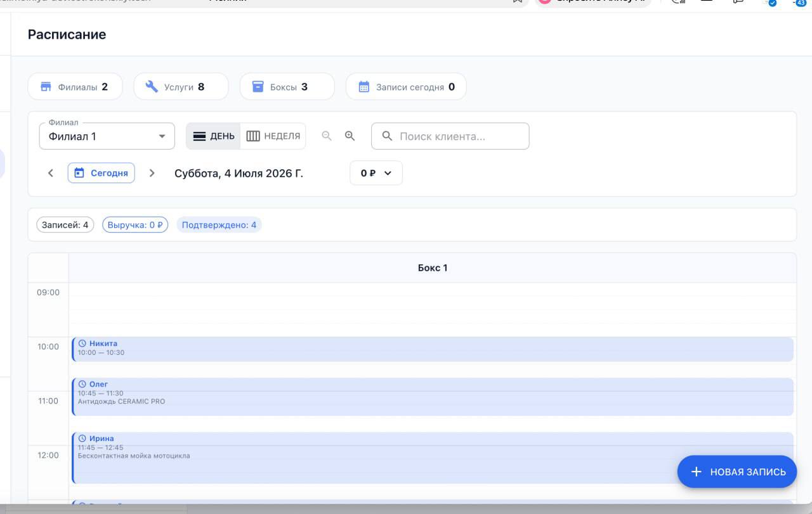Create a new entry with НОВАЯ ЗАПИСЬ
The width and height of the screenshot is (812, 514).
(x=737, y=472)
